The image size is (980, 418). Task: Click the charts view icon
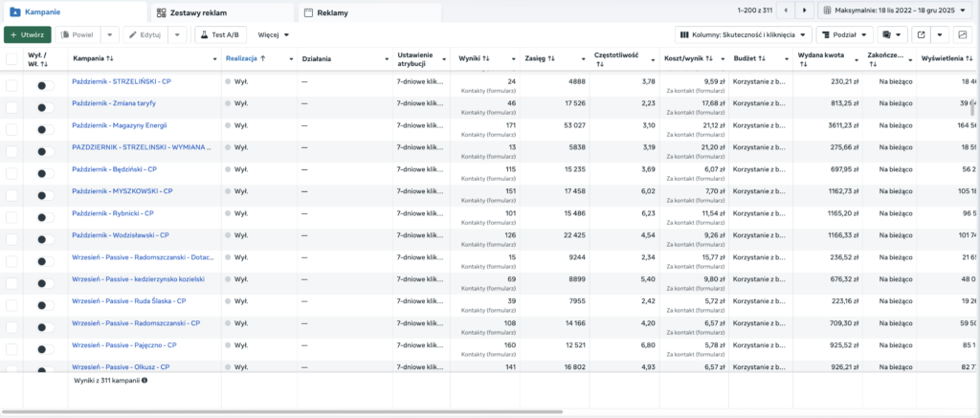(x=963, y=35)
